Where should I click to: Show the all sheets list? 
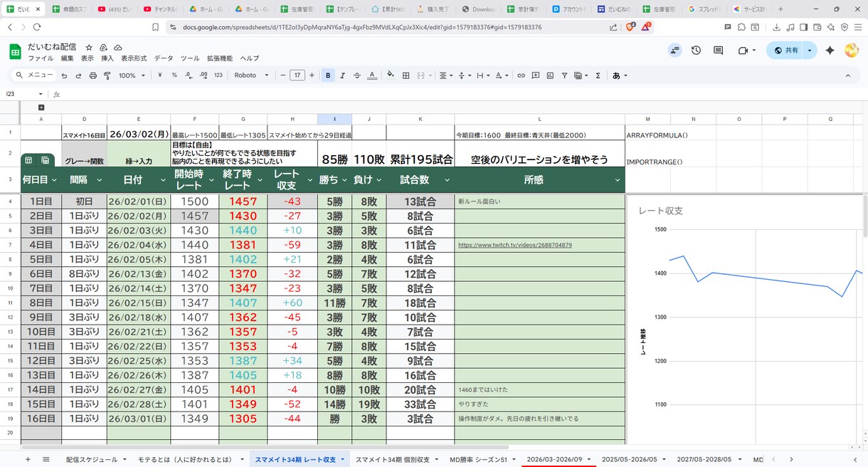tap(46, 460)
